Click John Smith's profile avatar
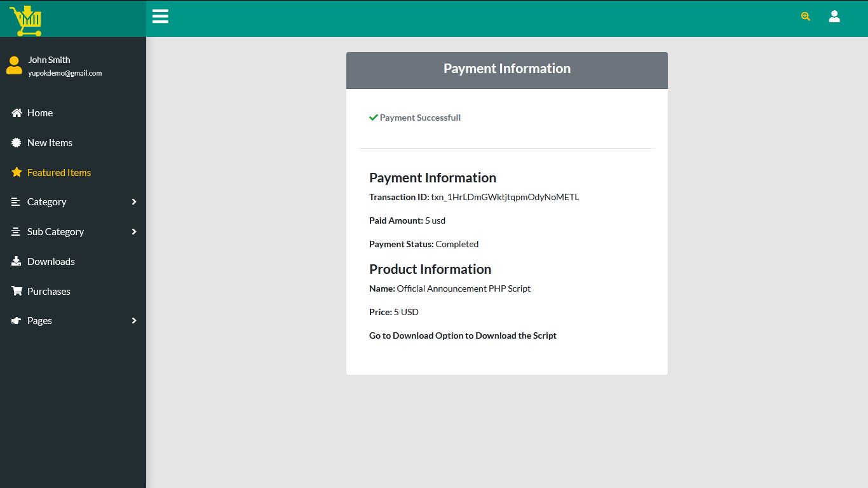868x488 pixels. pyautogui.click(x=14, y=65)
